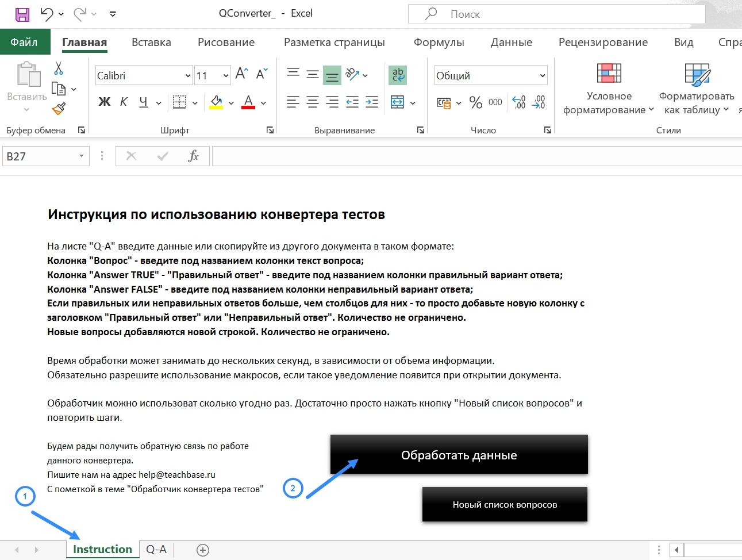This screenshot has width=742, height=560.
Task: Align text right
Action: point(332,102)
